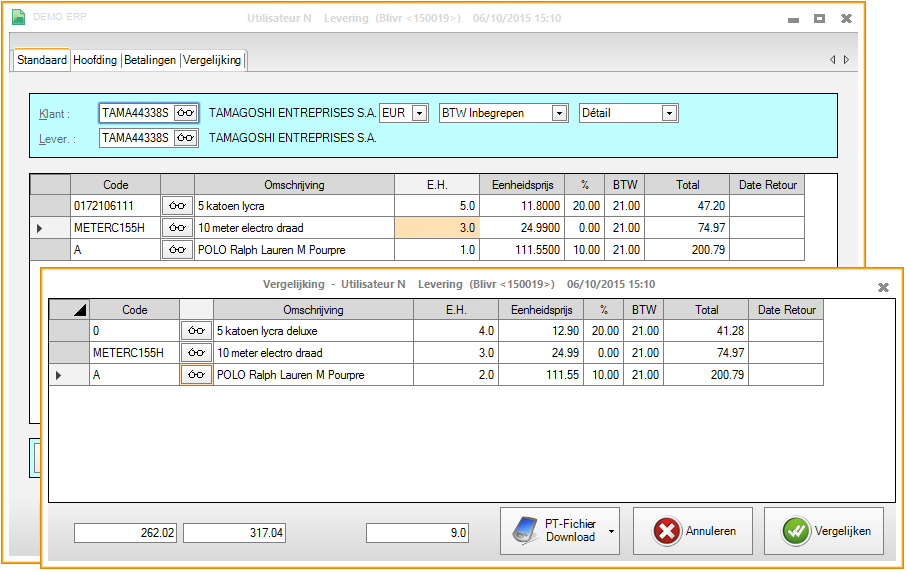Viewport: 907px width, 572px height.
Task: Open the Détail dropdown list
Action: [669, 114]
